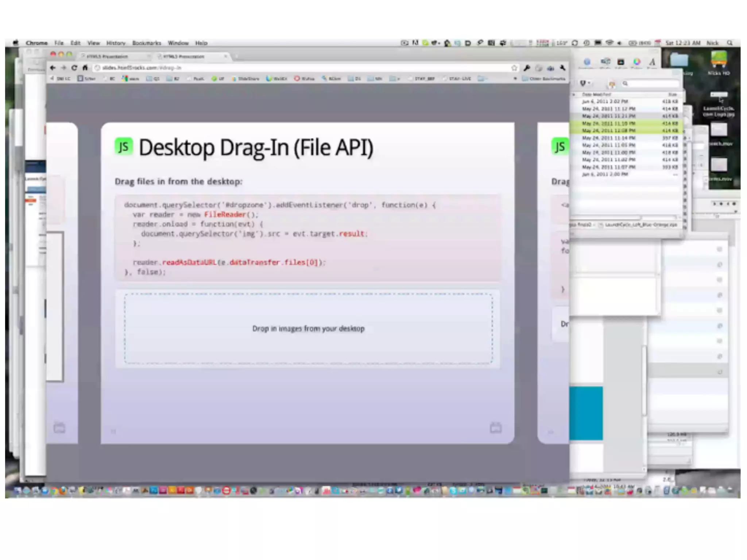Switch to the first HTML5 Presentation tab
This screenshot has height=560, width=747.
point(108,57)
